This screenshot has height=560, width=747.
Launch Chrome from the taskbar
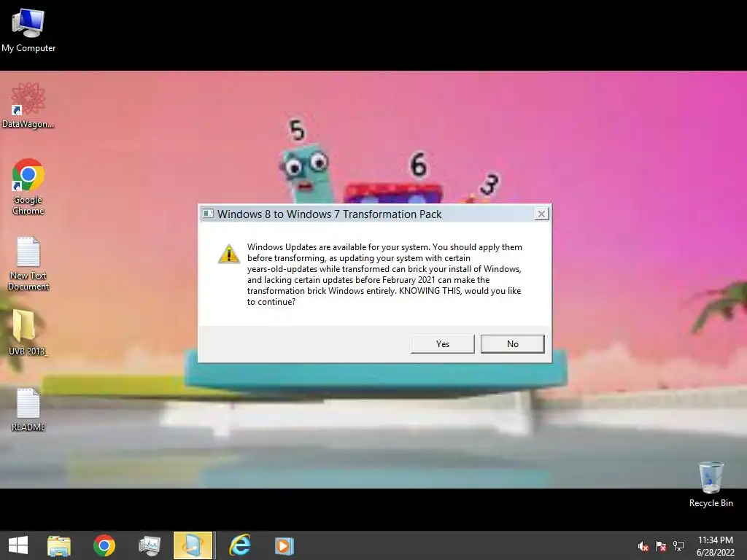click(x=104, y=545)
